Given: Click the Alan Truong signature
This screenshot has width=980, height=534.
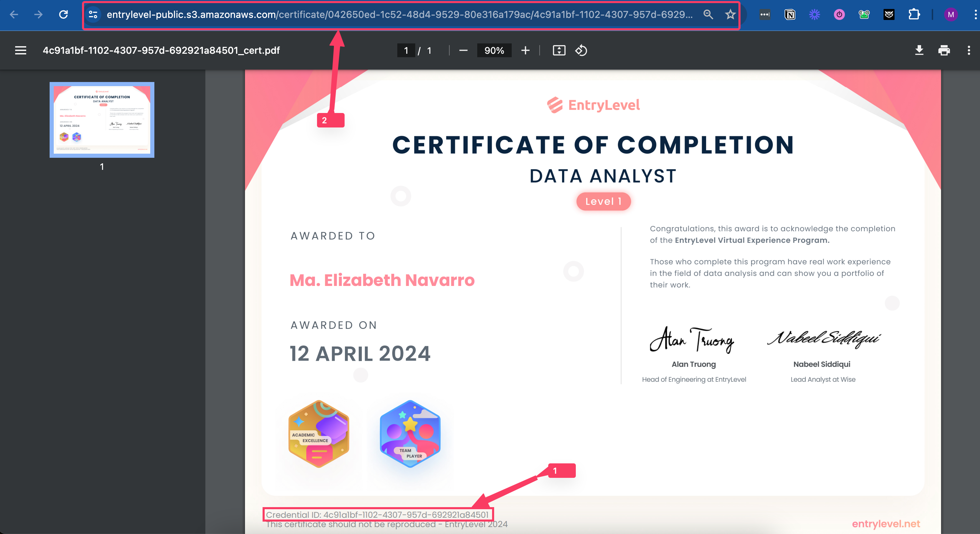Looking at the screenshot, I should click(x=692, y=339).
